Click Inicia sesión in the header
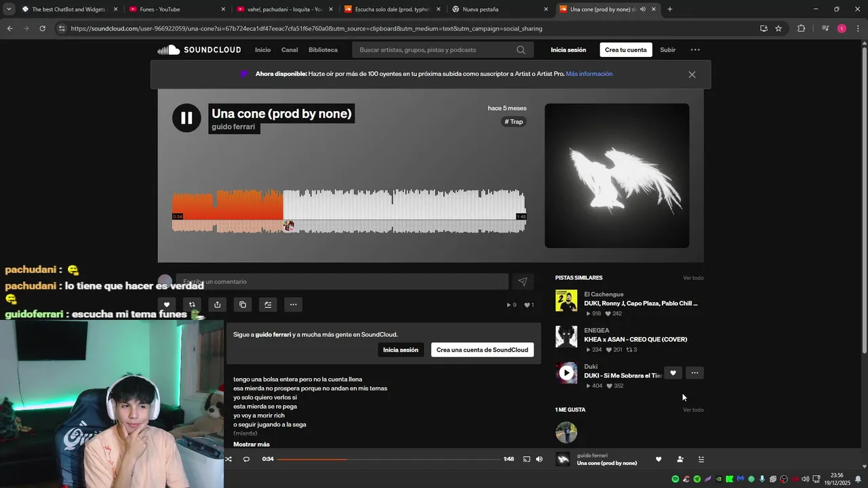Screen dimensions: 868x488 (568, 49)
